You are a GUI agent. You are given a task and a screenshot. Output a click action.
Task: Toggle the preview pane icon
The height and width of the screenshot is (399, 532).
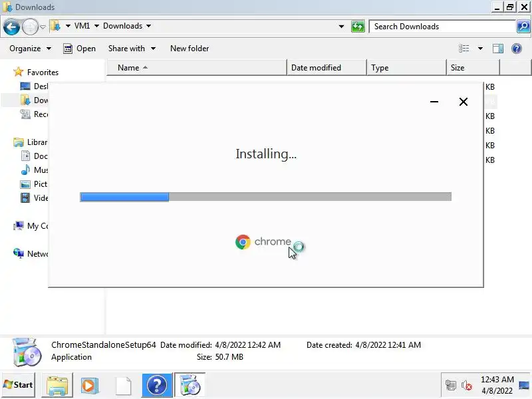click(497, 49)
